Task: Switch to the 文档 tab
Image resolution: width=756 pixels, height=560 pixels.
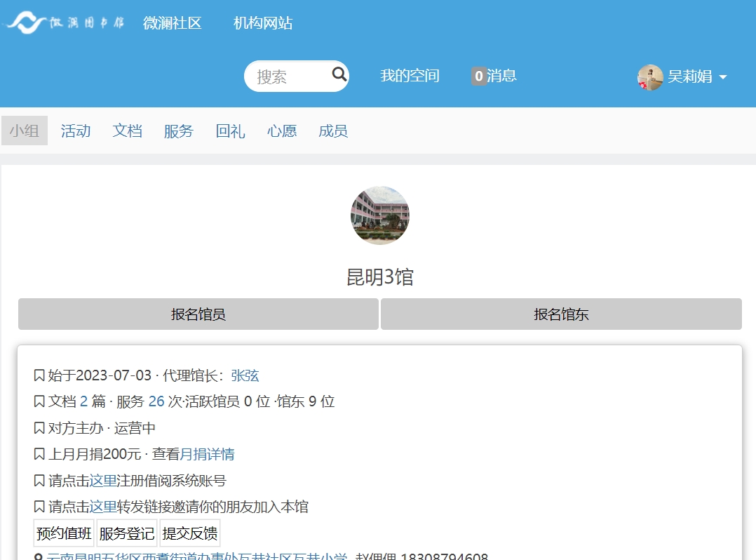Action: pyautogui.click(x=127, y=131)
